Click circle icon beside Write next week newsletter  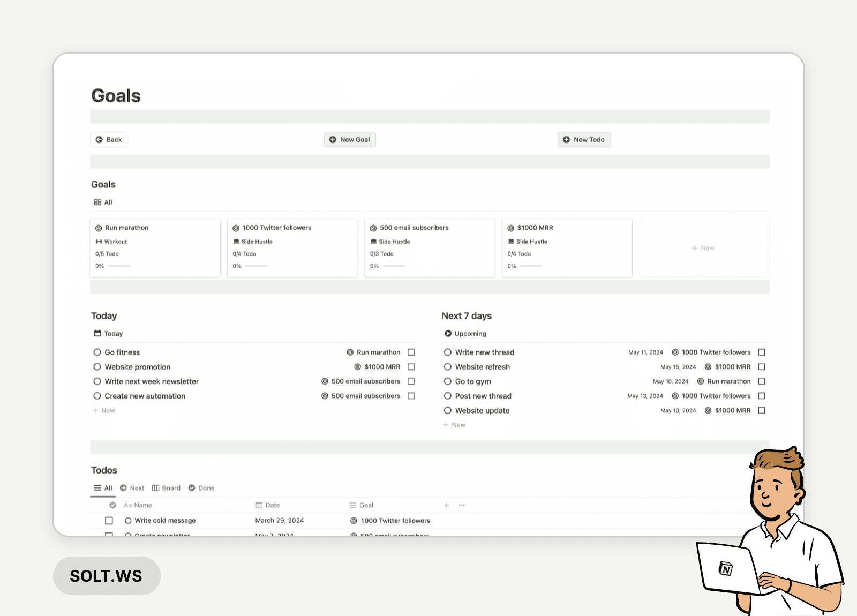(x=97, y=381)
